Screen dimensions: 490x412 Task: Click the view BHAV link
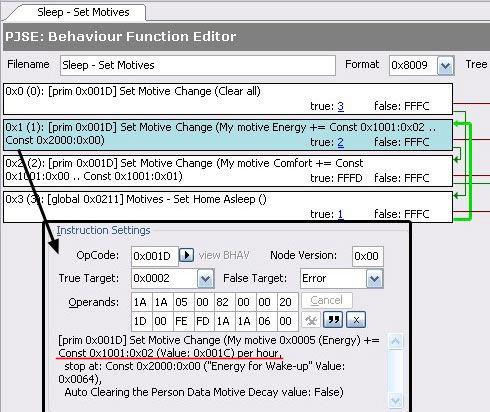(x=224, y=256)
